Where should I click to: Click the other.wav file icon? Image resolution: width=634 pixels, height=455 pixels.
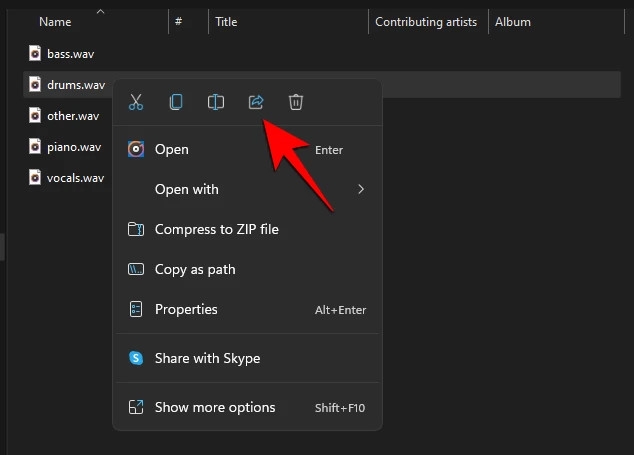(35, 116)
